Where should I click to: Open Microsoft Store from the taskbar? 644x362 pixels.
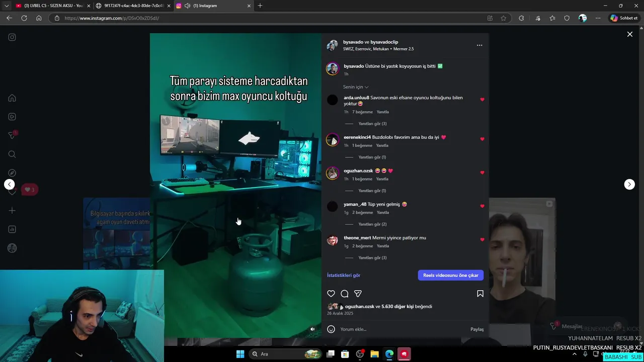pos(345,354)
